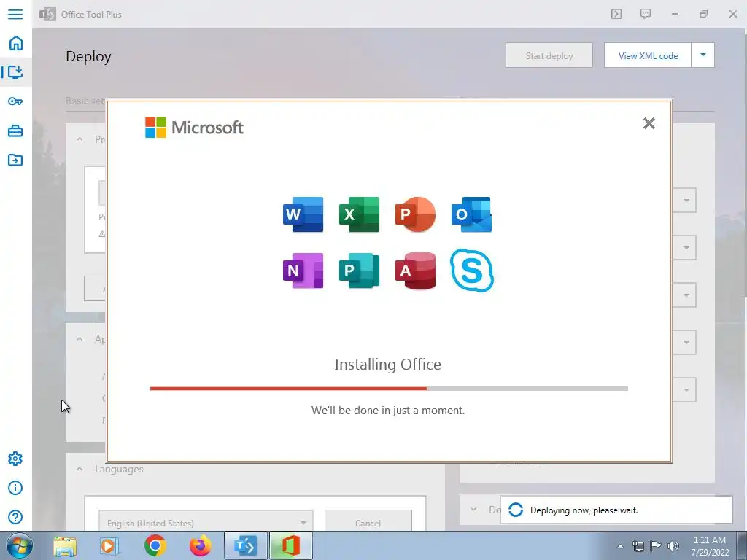Open Windows Media Player from the taskbar

[x=110, y=545]
